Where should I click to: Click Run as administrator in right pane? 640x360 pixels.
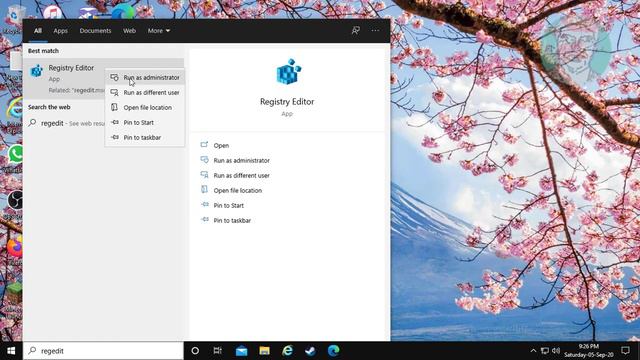(242, 160)
